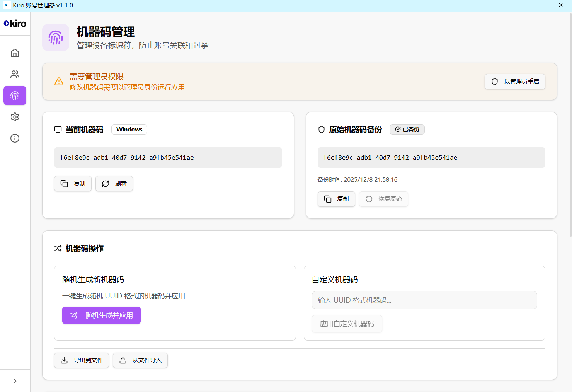This screenshot has height=392, width=572.
Task: Copy the original backup machine code
Action: click(336, 199)
